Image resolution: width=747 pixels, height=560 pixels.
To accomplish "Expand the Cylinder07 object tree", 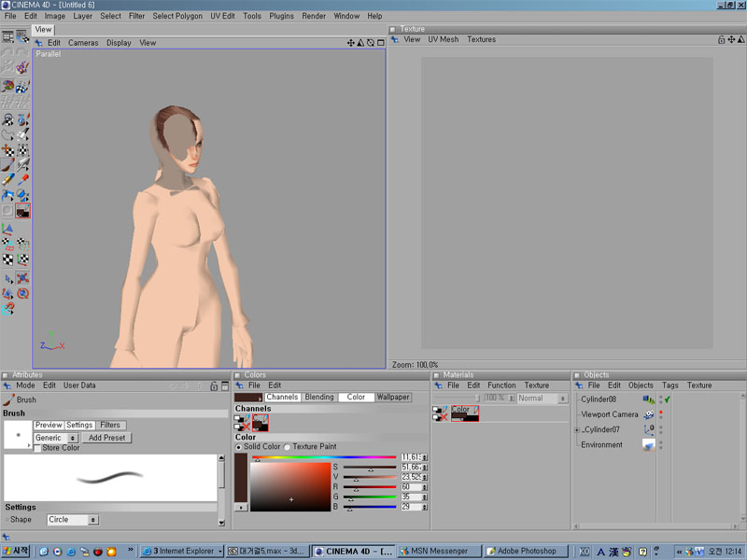I will point(577,429).
